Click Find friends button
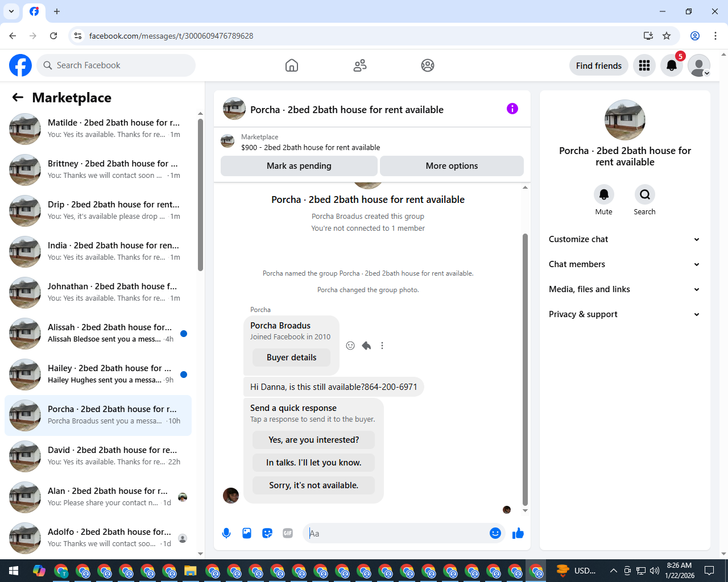Viewport: 728px width, 582px height. click(x=599, y=65)
